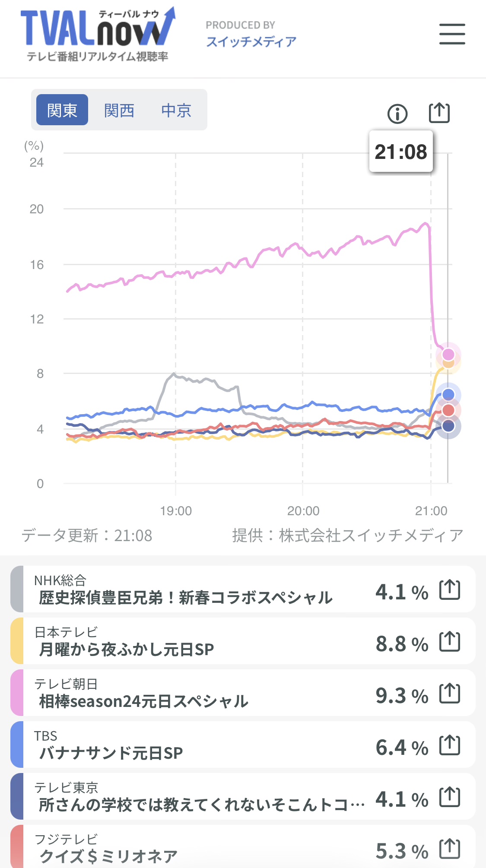This screenshot has width=486, height=868.
Task: Click the light blue TBS chart data point
Action: tap(448, 394)
